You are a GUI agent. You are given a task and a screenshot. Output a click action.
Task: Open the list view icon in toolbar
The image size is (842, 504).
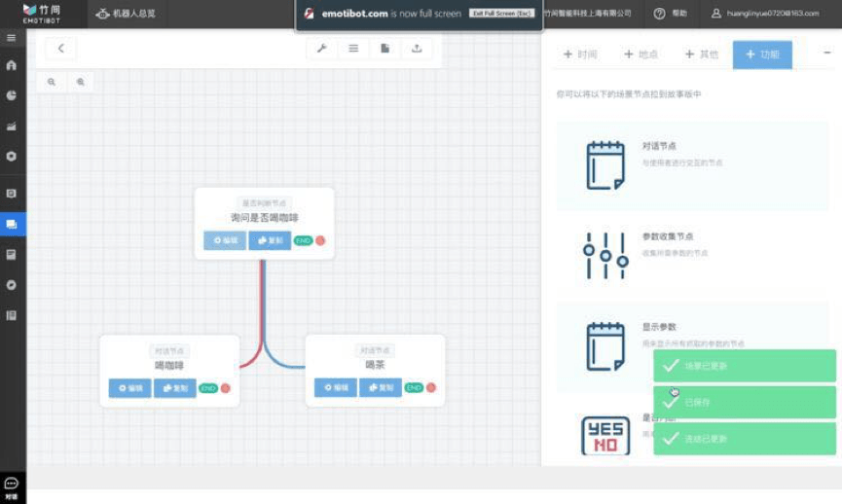pos(353,49)
